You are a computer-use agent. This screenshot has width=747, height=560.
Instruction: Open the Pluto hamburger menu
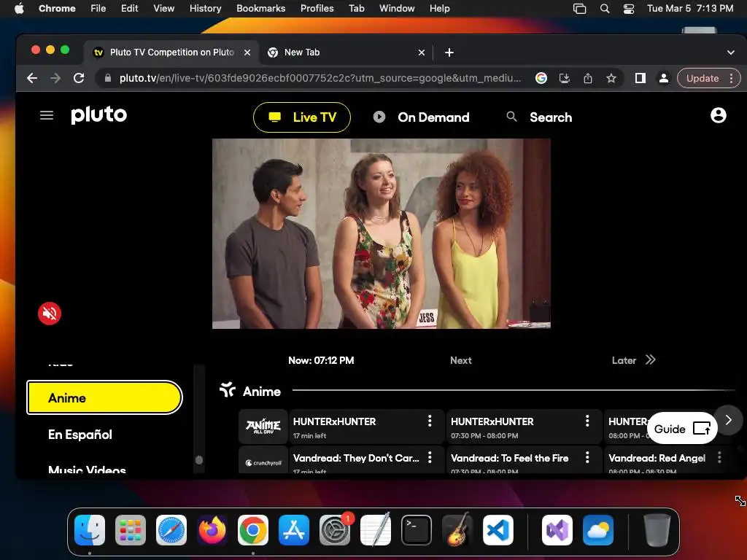[x=46, y=115]
